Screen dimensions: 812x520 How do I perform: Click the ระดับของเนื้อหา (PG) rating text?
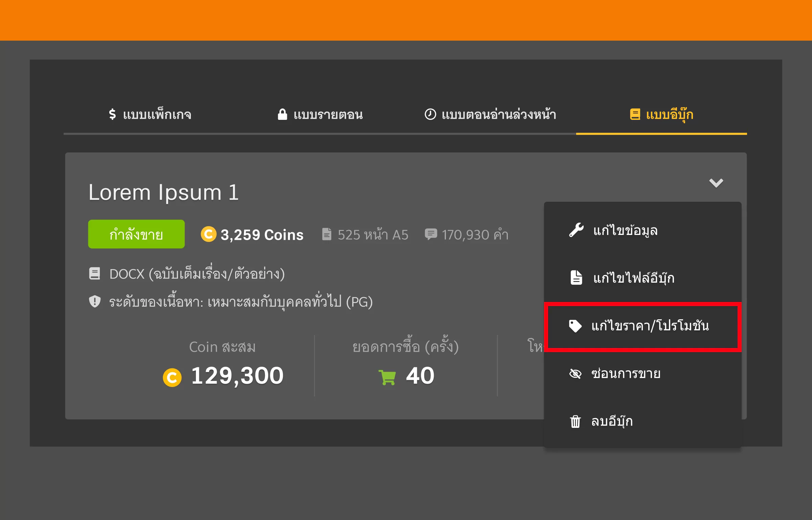tap(241, 301)
